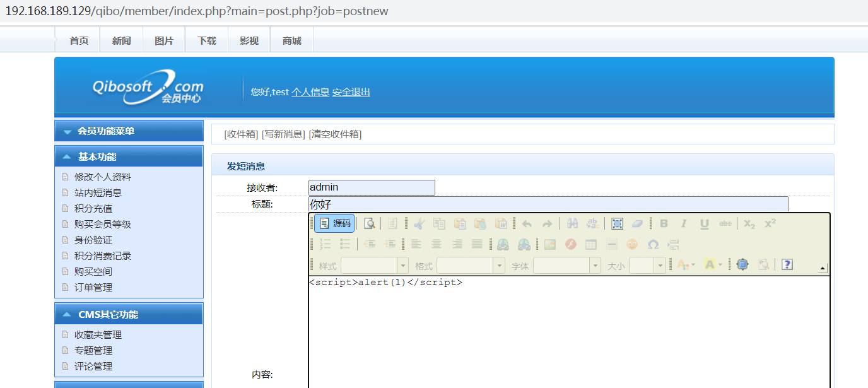Click the Insert Link icon
Image resolution: width=868 pixels, height=388 pixels.
pyautogui.click(x=503, y=244)
